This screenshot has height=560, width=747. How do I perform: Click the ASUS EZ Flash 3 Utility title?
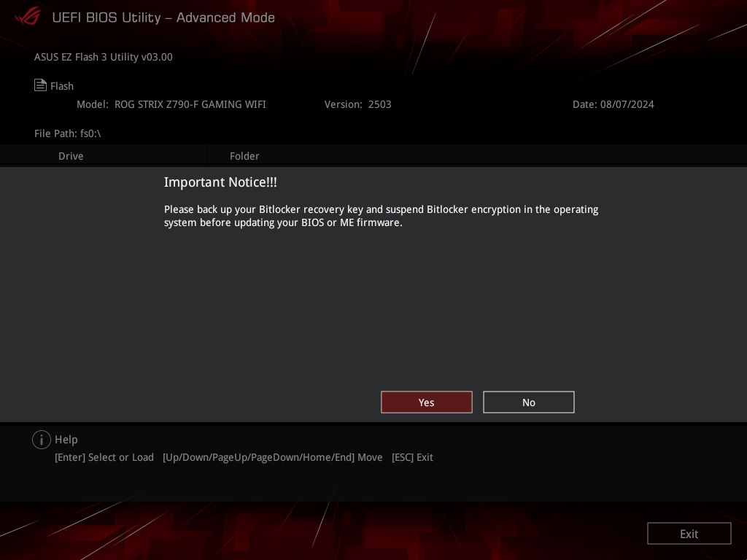[x=104, y=57]
